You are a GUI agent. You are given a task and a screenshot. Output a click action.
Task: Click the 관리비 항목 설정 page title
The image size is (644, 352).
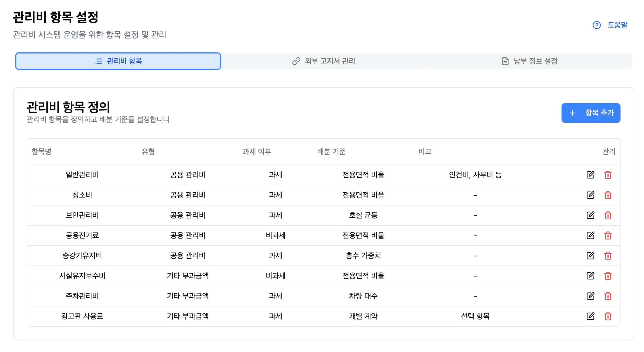coord(56,17)
